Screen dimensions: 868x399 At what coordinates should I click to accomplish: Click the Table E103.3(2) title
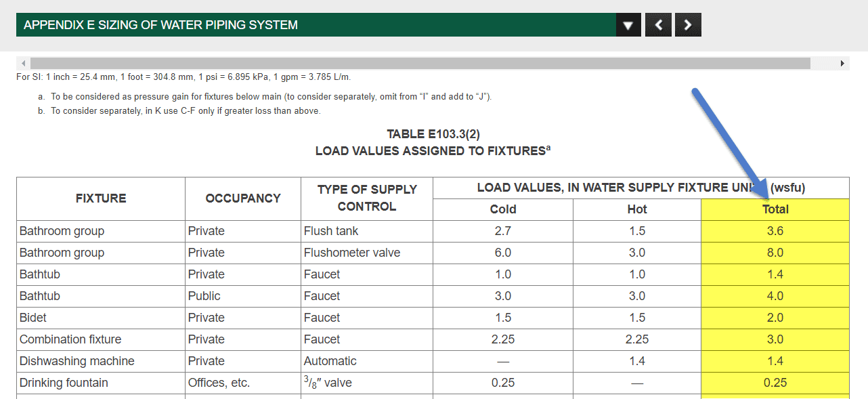[x=433, y=134]
